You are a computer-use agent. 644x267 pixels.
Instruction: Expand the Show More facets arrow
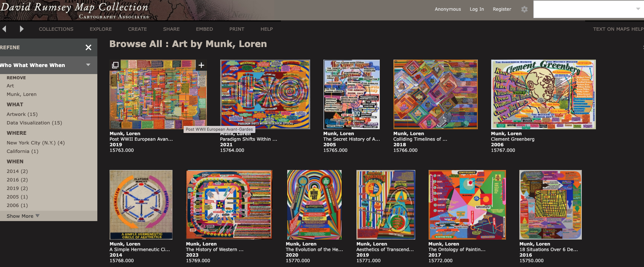coord(37,216)
